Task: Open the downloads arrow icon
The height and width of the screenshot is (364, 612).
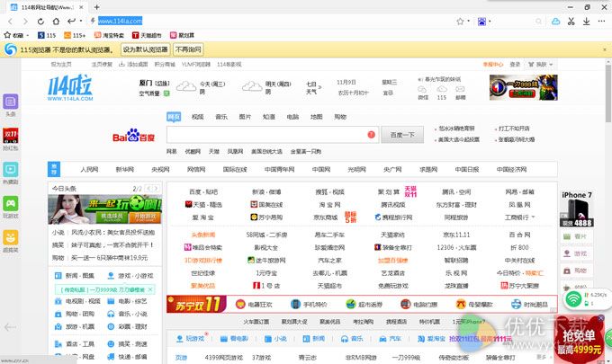Action: 586,22
